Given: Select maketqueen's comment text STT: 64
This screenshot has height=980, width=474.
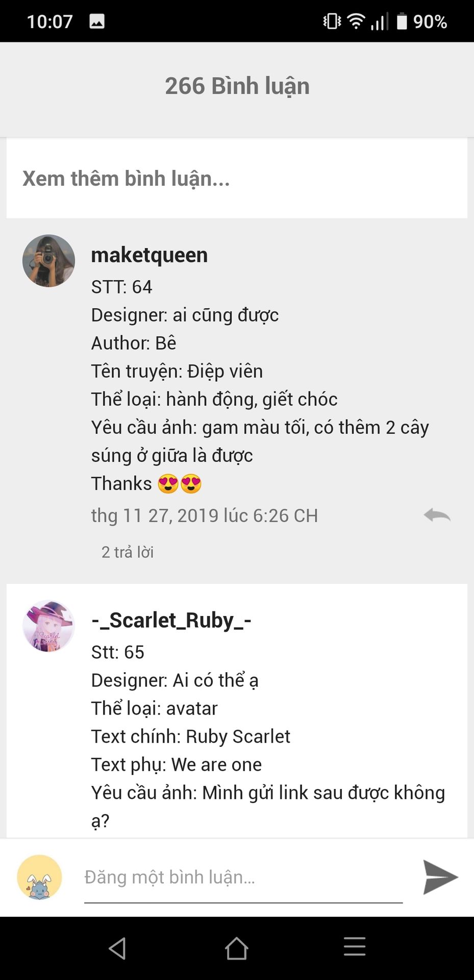Looking at the screenshot, I should (121, 287).
